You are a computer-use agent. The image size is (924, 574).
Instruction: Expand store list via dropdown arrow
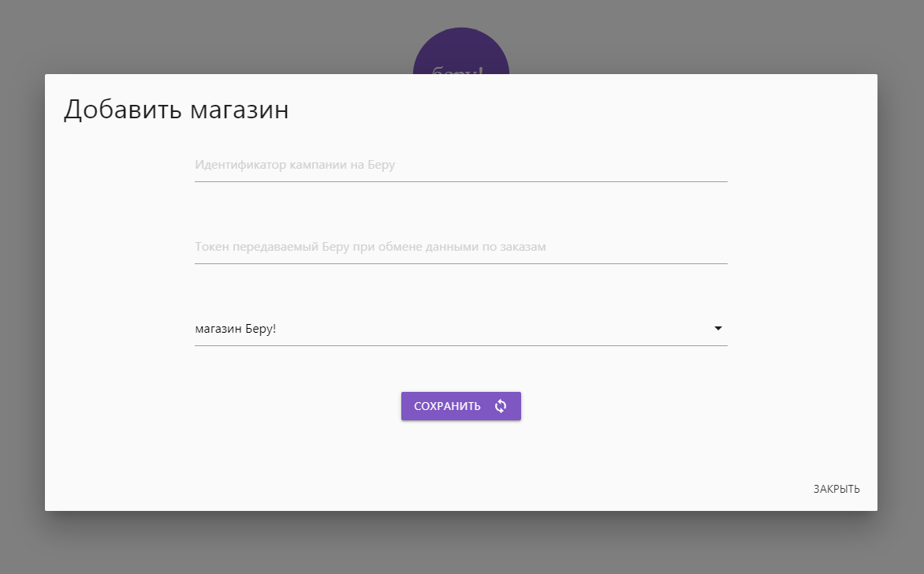[x=717, y=328]
